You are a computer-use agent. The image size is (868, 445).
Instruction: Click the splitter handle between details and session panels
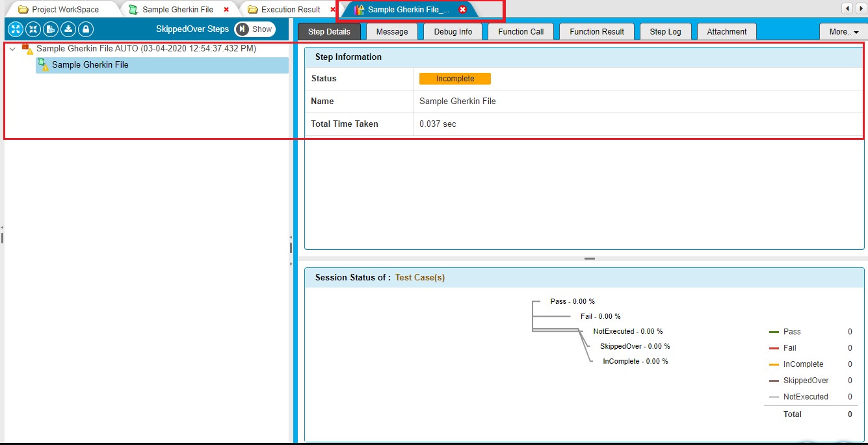[x=590, y=259]
